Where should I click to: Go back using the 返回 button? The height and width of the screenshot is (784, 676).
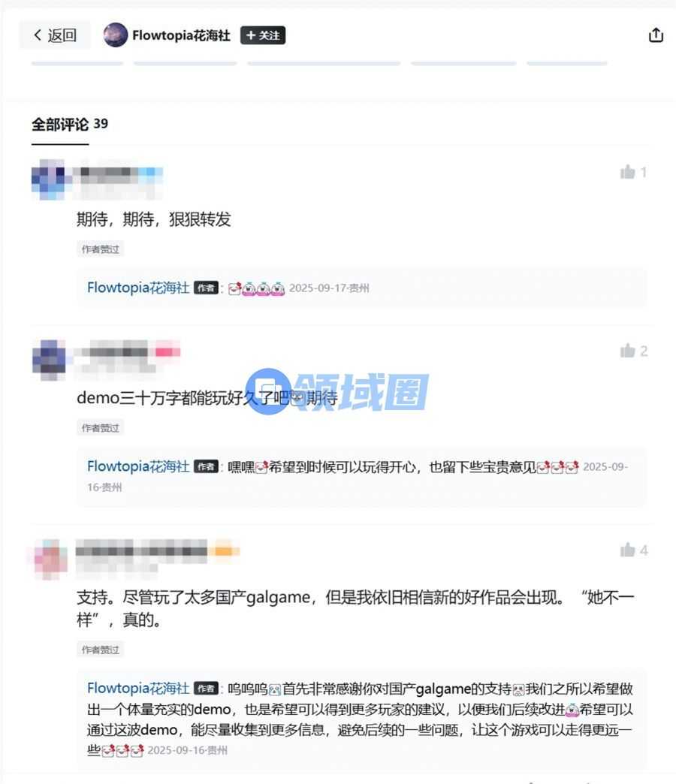coord(55,35)
